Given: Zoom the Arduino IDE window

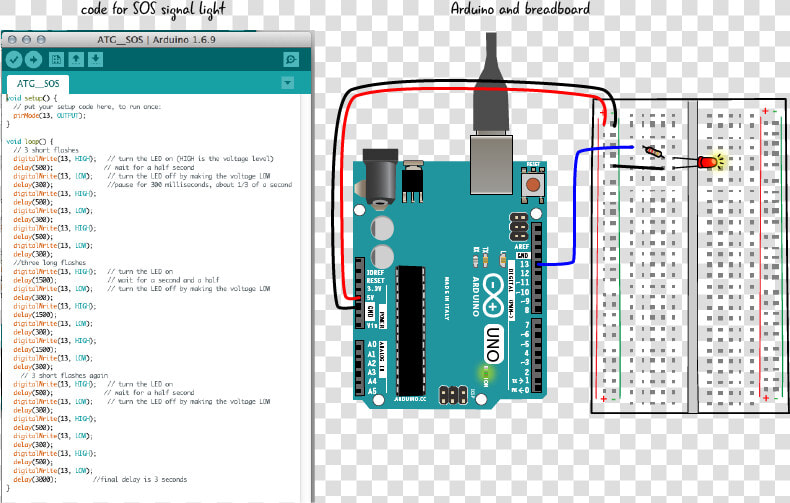Looking at the screenshot, I should [41, 39].
